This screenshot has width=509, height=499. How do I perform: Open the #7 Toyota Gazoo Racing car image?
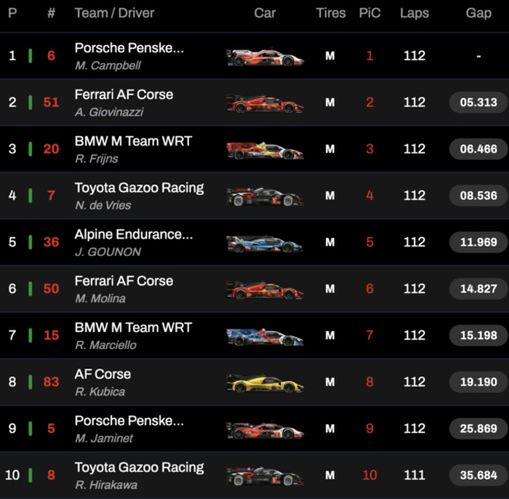coord(265,197)
